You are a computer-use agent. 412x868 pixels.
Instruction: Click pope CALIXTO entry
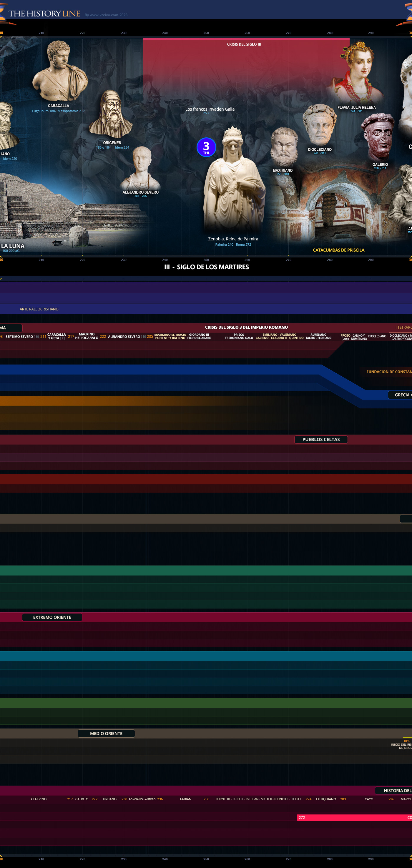point(82,799)
